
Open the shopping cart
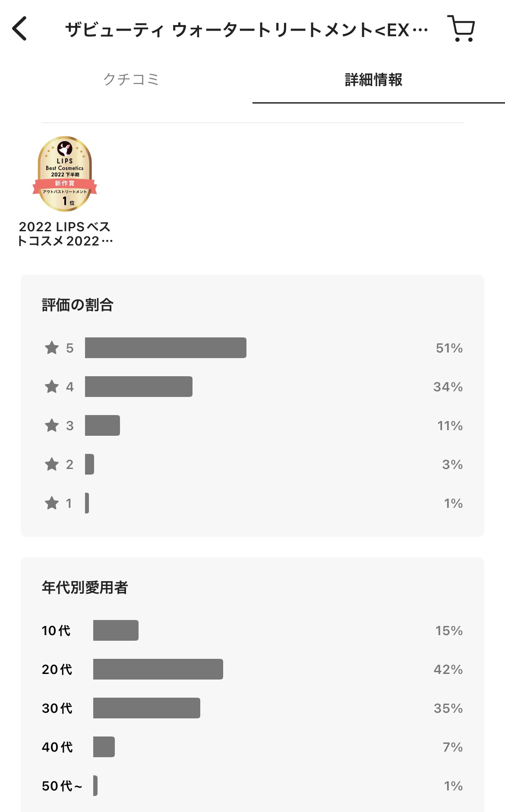[x=461, y=29]
